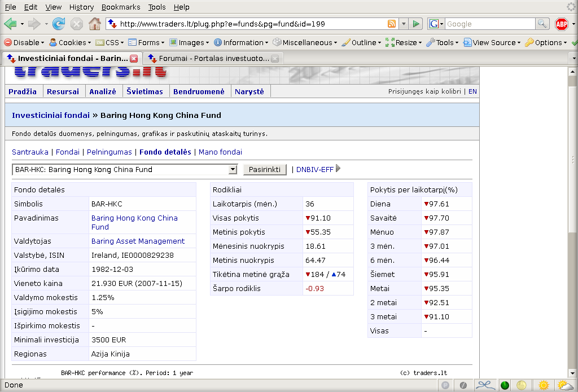
Task: Click into the address bar URL field
Action: click(252, 24)
